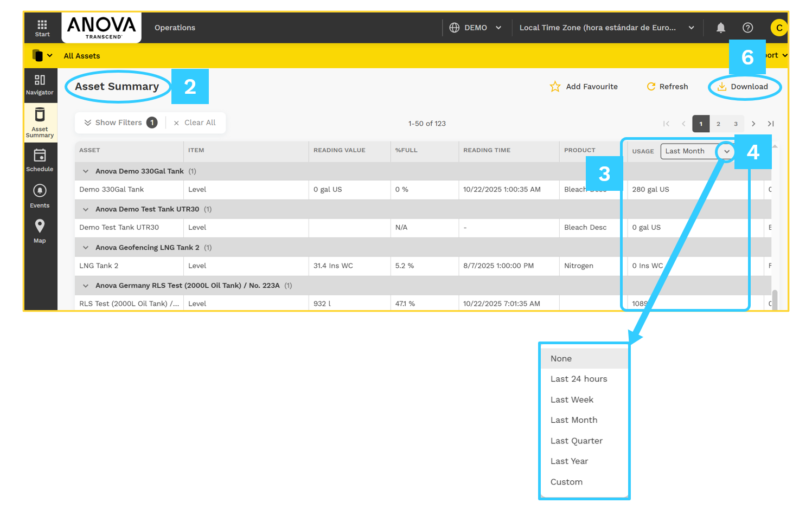Open the Local Time Zone dropdown

pos(606,27)
